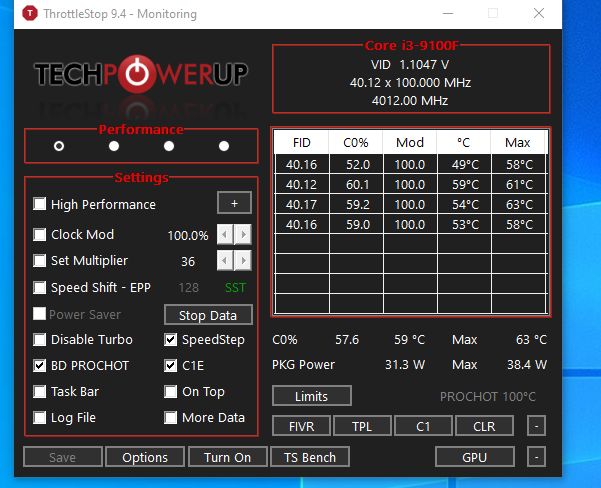Decrease Set Multiplier with left arrow
Image resolution: width=601 pixels, height=488 pixels.
click(x=225, y=261)
